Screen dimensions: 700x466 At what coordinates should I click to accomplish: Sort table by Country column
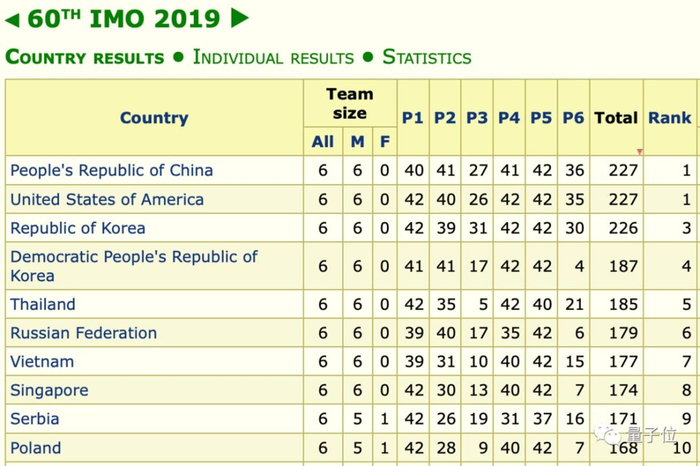pyautogui.click(x=154, y=118)
